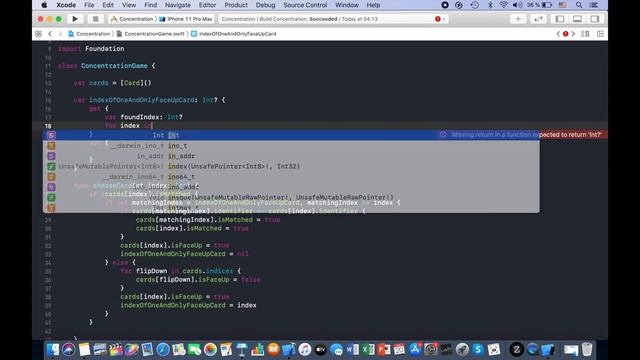Viewport: 640px width, 360px height.
Task: Pick the insque completion suggestion
Action: 291,197
